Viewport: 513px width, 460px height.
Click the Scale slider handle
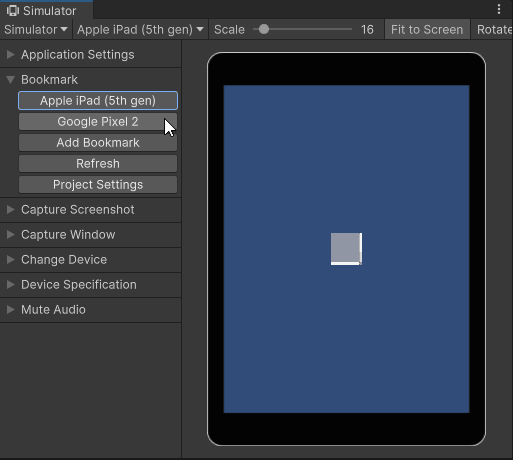click(264, 29)
